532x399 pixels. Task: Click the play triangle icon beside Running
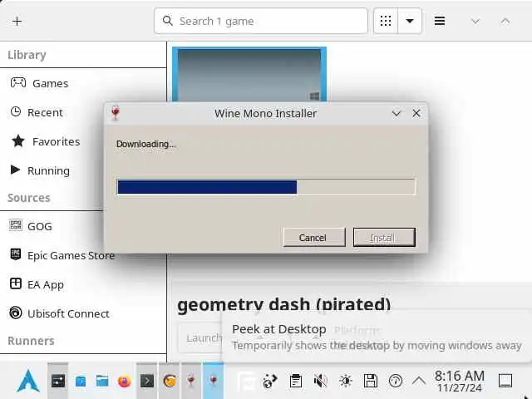click(x=15, y=170)
